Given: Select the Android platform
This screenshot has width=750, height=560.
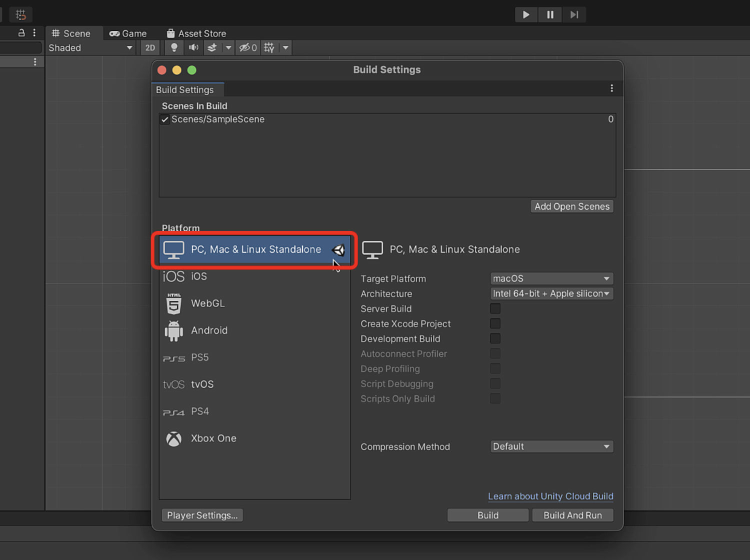Looking at the screenshot, I should [255, 330].
